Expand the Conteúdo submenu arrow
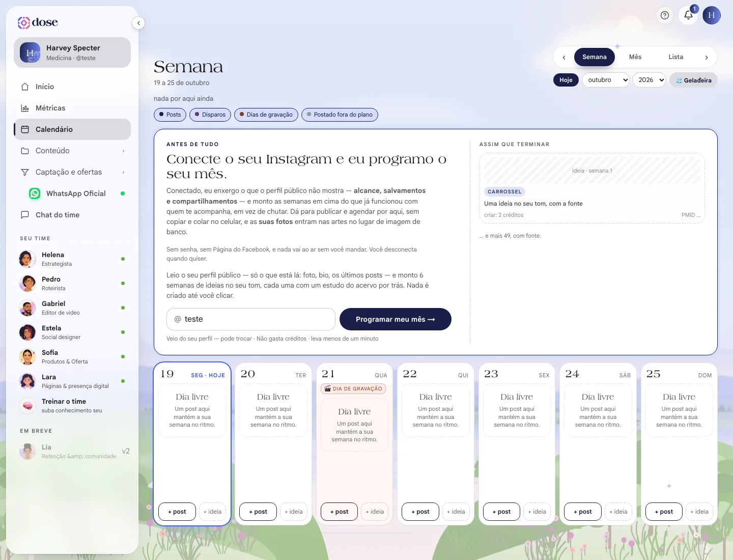Image resolution: width=733 pixels, height=560 pixels. point(123,151)
